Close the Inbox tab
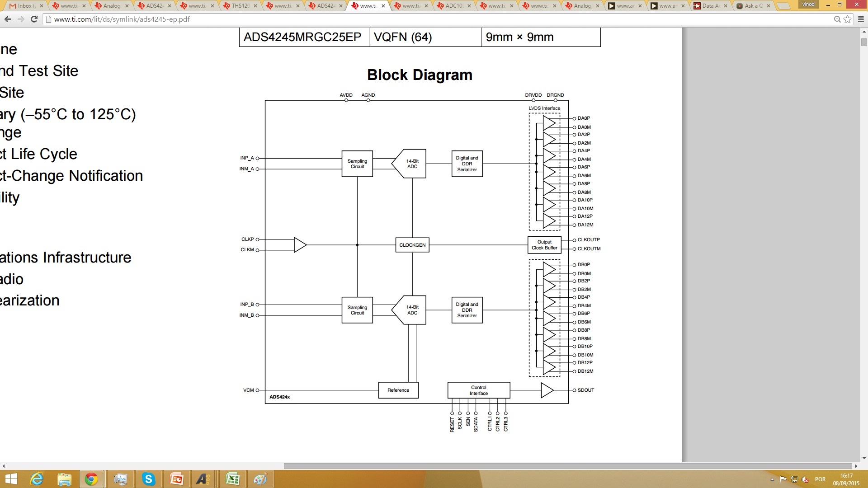This screenshot has width=868, height=488. (41, 6)
